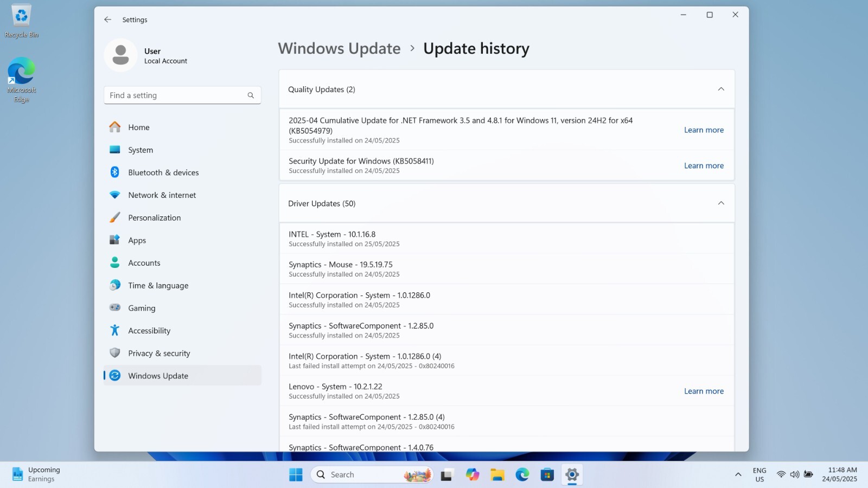Viewport: 868px width, 488px height.
Task: Open the volume icon in system tray
Action: 795,474
